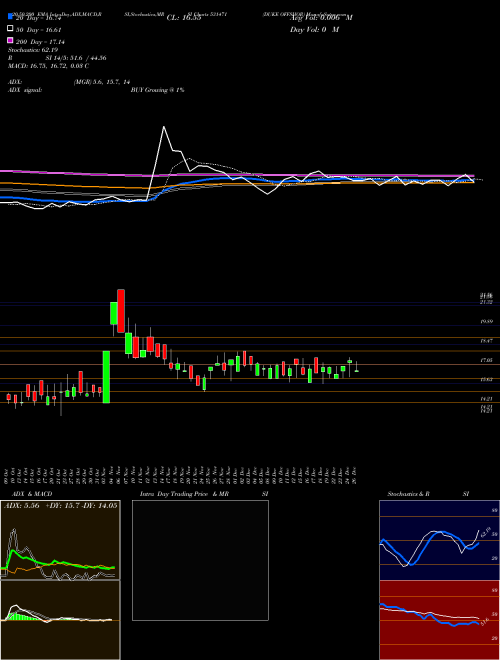Screen dimensions: 500x660
Task: Click the 'Intra Day Trading Price & MR' title
Action: pyautogui.click(x=184, y=494)
